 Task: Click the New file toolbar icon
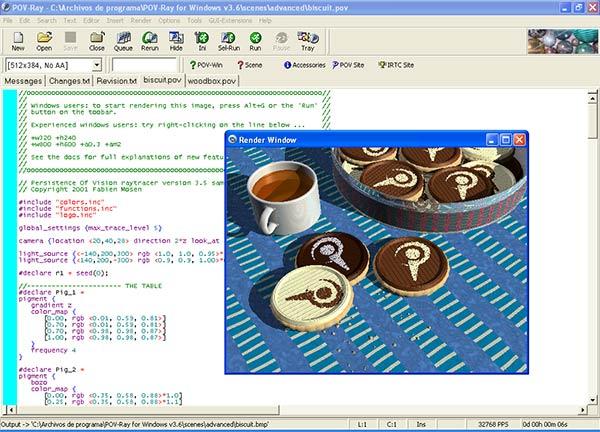pyautogui.click(x=18, y=40)
